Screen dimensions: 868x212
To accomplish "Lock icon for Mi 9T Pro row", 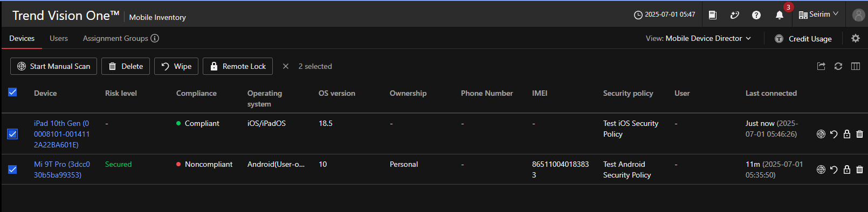I will pos(847,169).
